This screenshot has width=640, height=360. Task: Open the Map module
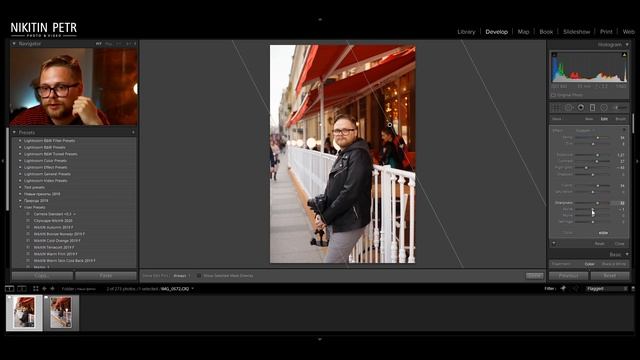click(523, 32)
